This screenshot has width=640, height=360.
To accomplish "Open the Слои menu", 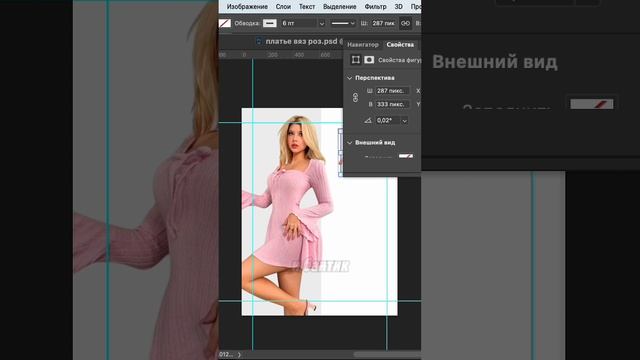I will 283,7.
